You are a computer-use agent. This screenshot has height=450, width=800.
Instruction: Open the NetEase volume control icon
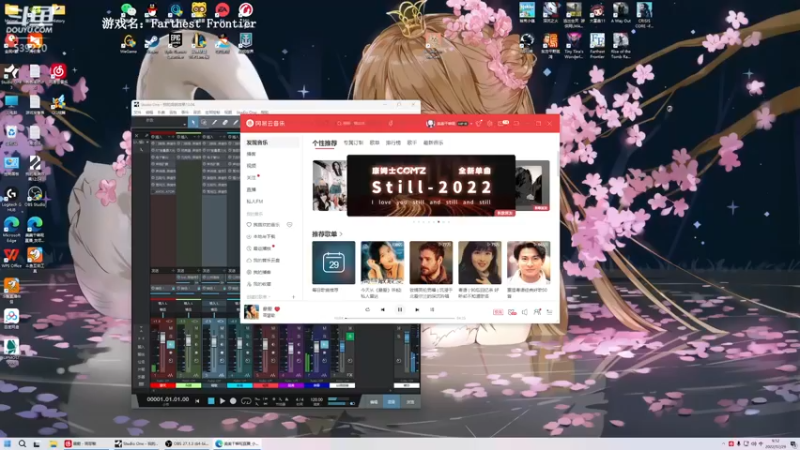(x=524, y=312)
